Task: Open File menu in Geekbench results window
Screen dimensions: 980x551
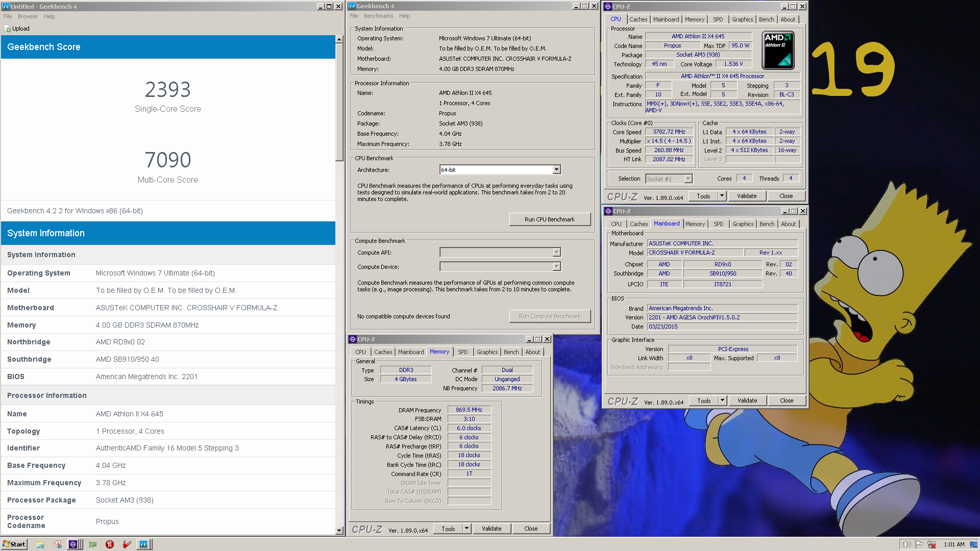Action: [8, 16]
